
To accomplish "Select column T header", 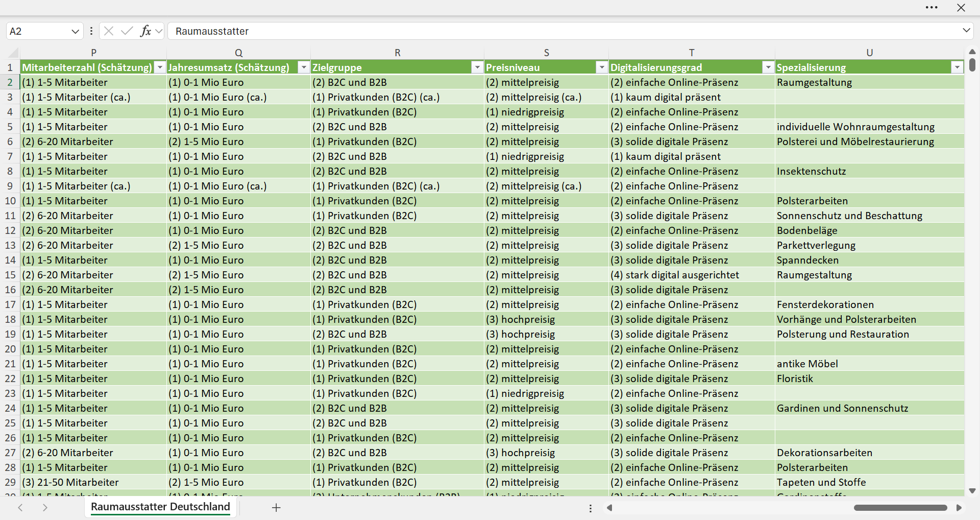I will point(692,53).
